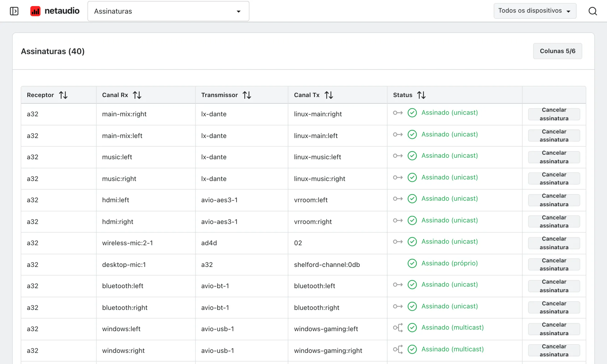607x364 pixels.
Task: Cancel subscription for wireless-mic:2-1
Action: [x=554, y=243]
